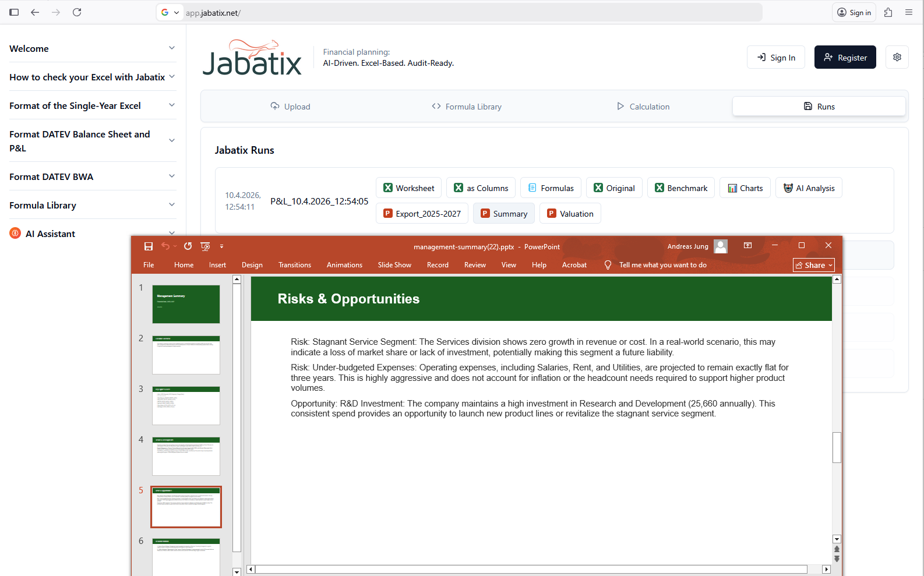Expand Format DATEV Balance Sheet and P&L

[x=92, y=141]
